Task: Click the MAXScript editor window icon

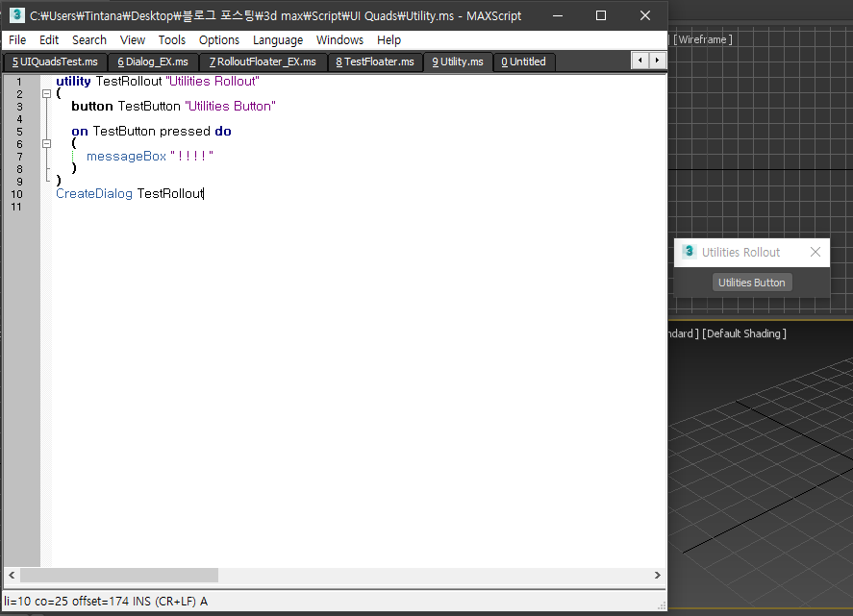Action: (x=17, y=14)
